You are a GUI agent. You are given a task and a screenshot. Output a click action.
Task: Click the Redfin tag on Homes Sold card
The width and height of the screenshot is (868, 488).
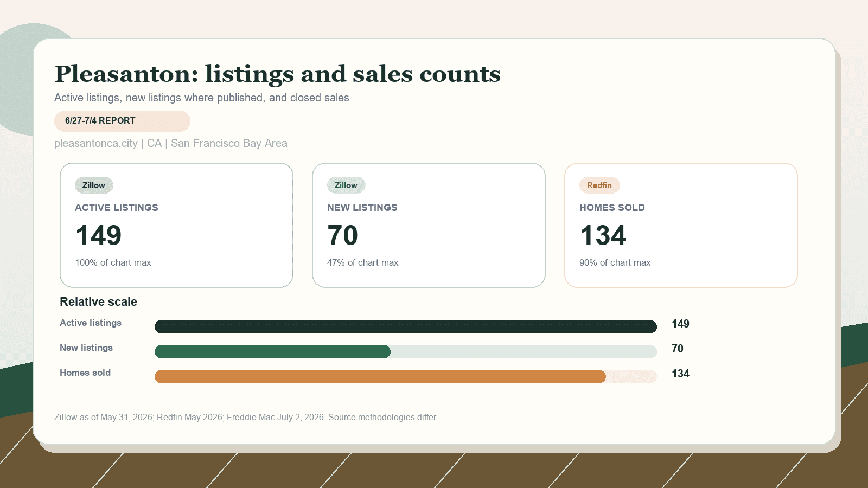(599, 185)
